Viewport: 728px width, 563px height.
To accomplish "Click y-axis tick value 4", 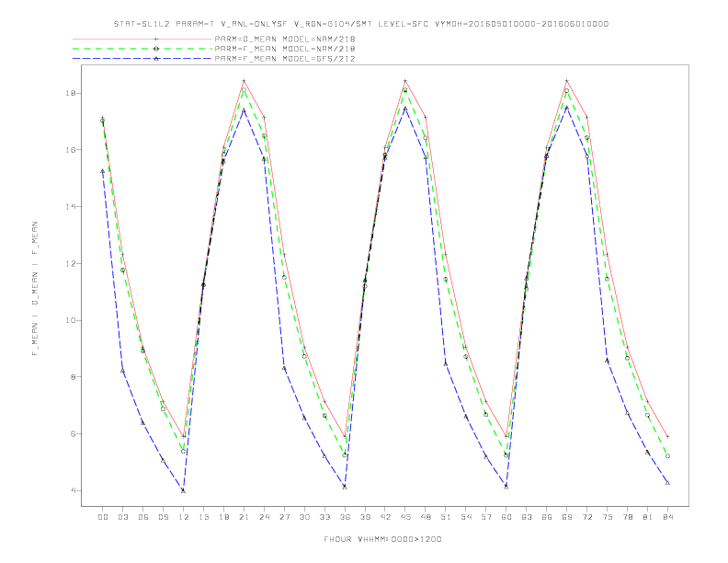I will tap(74, 490).
